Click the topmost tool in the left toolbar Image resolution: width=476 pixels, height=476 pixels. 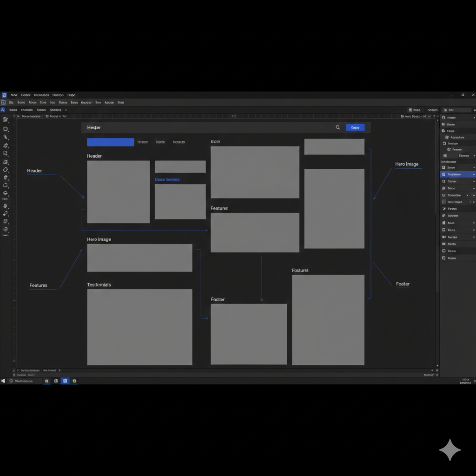[6, 119]
